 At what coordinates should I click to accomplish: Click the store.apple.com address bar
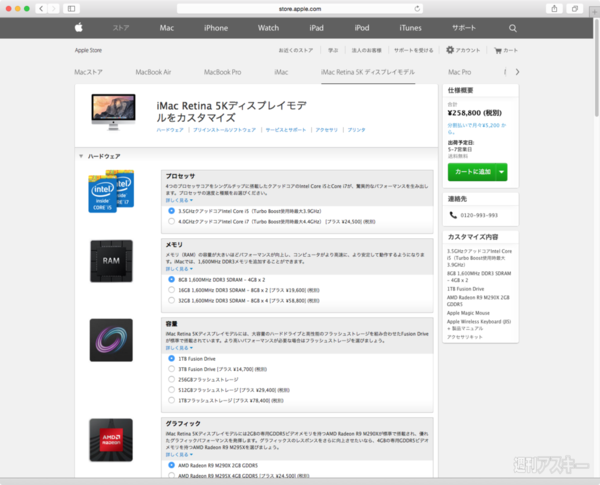(x=300, y=8)
